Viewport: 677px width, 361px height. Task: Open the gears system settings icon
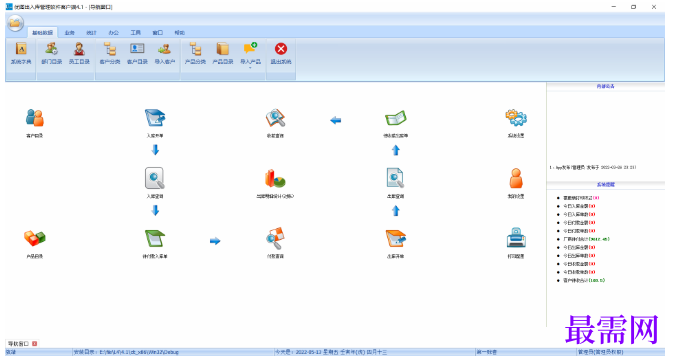516,117
